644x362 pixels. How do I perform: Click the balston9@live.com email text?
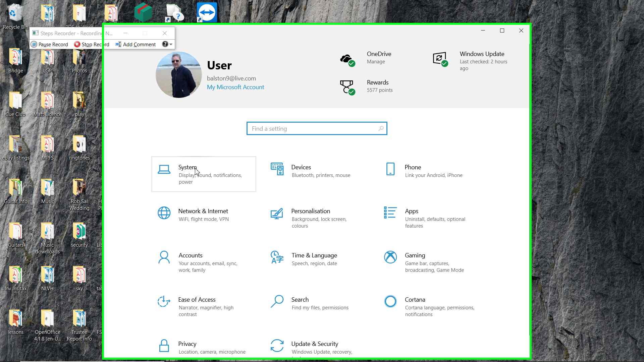[x=231, y=78]
